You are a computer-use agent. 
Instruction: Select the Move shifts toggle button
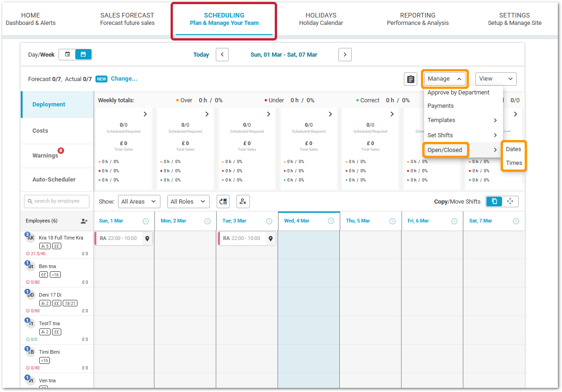(510, 201)
